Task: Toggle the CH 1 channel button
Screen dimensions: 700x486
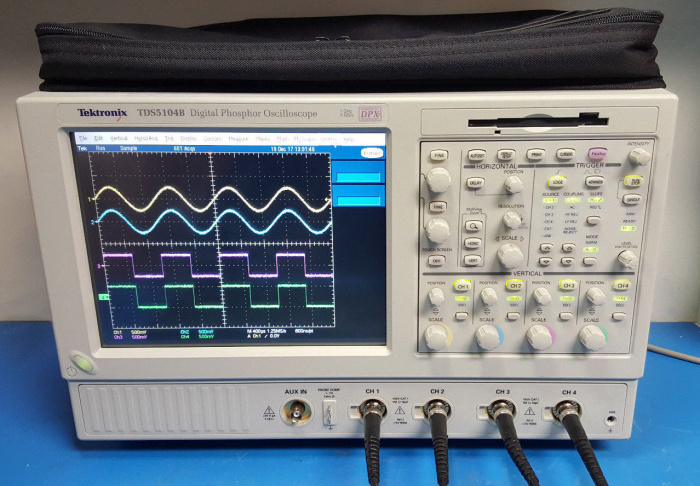Action: [462, 286]
